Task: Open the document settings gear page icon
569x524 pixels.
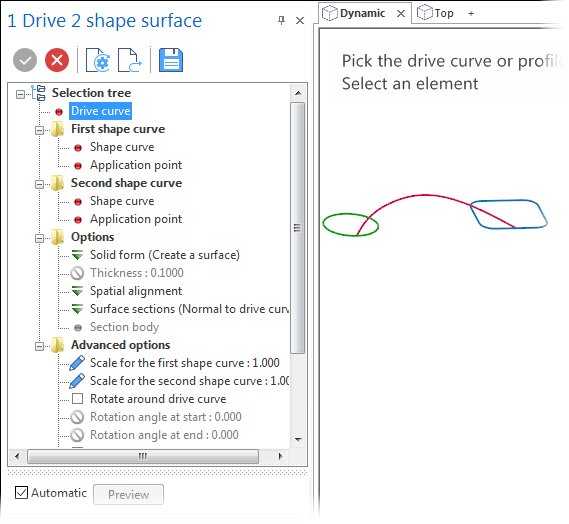Action: pyautogui.click(x=98, y=60)
